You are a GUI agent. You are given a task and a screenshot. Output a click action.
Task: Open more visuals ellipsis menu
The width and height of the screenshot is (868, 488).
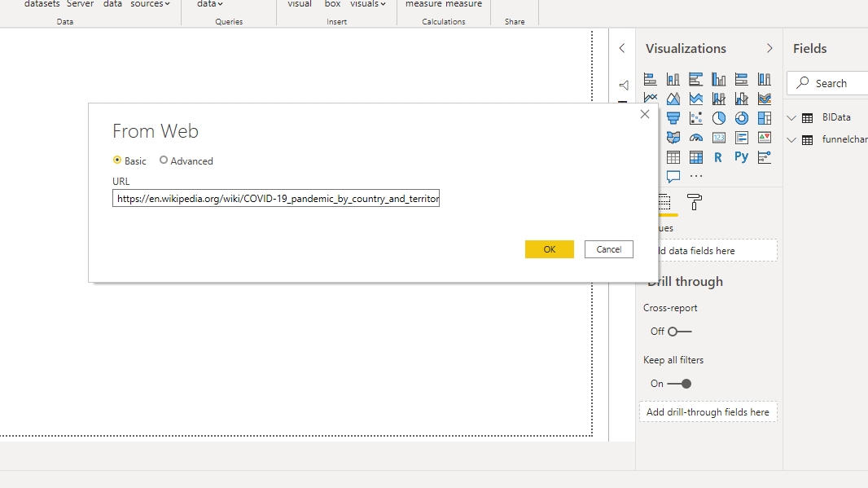click(x=696, y=176)
